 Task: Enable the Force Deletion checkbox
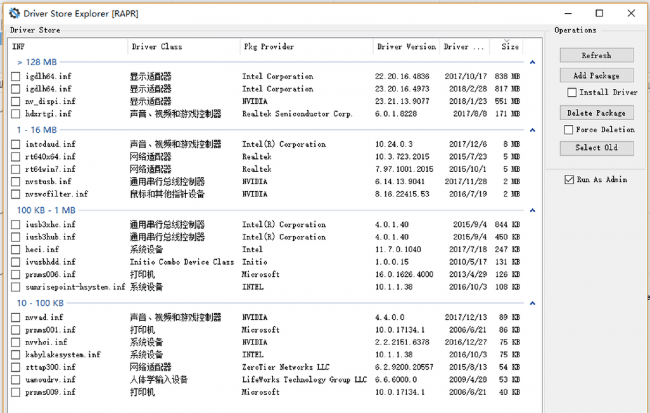568,130
